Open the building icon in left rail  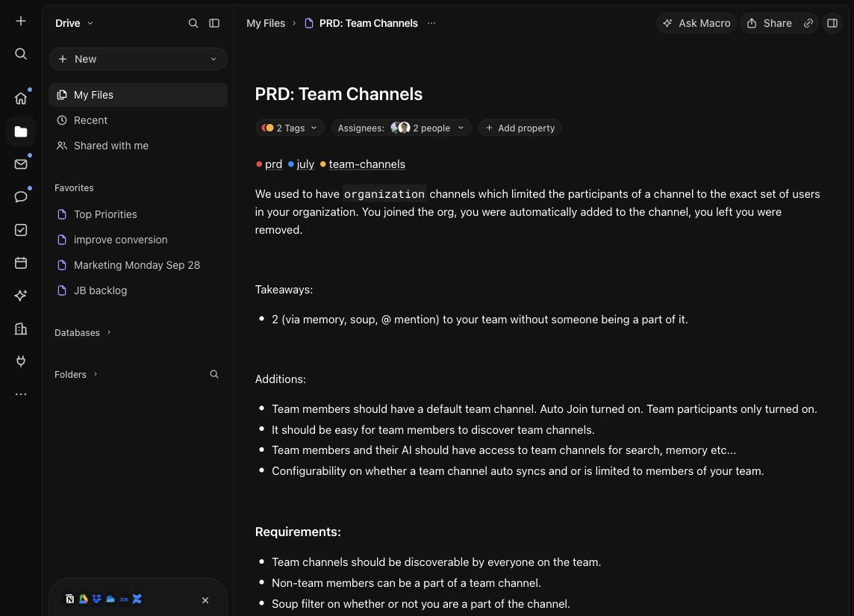(21, 329)
